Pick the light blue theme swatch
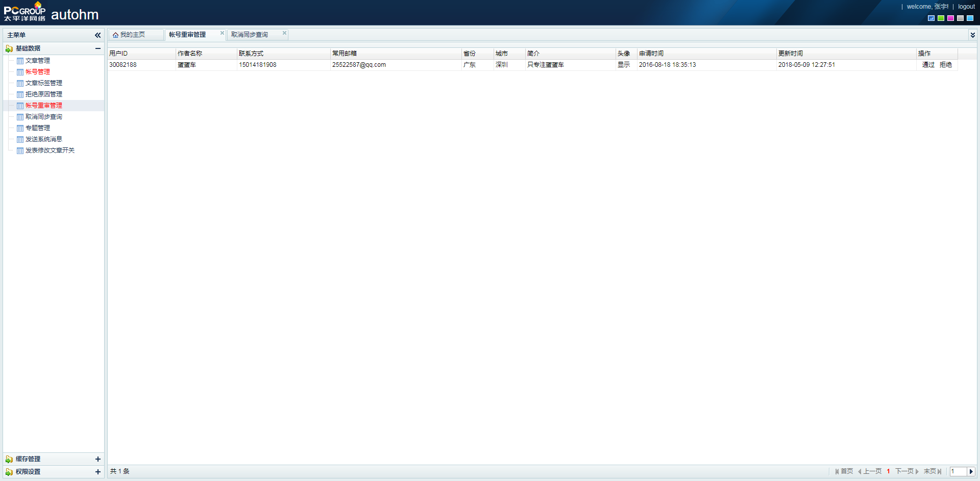This screenshot has height=481, width=980. click(x=970, y=18)
